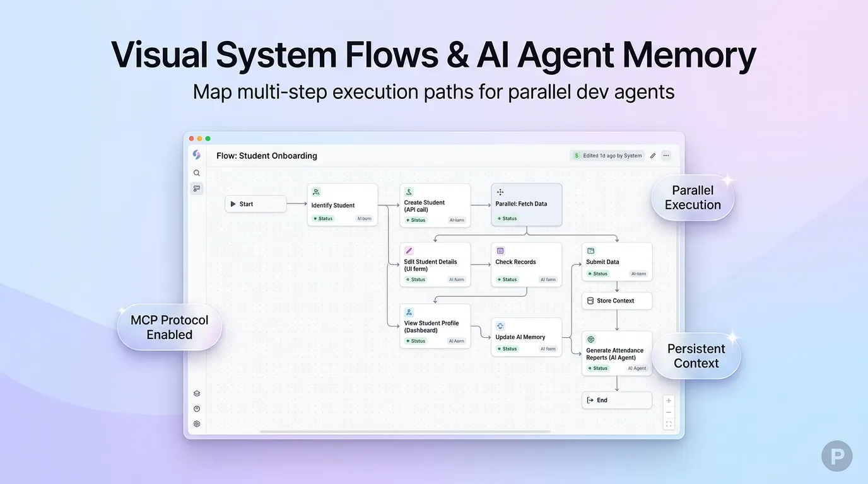The width and height of the screenshot is (868, 484).
Task: Select the Store Context node
Action: point(617,301)
